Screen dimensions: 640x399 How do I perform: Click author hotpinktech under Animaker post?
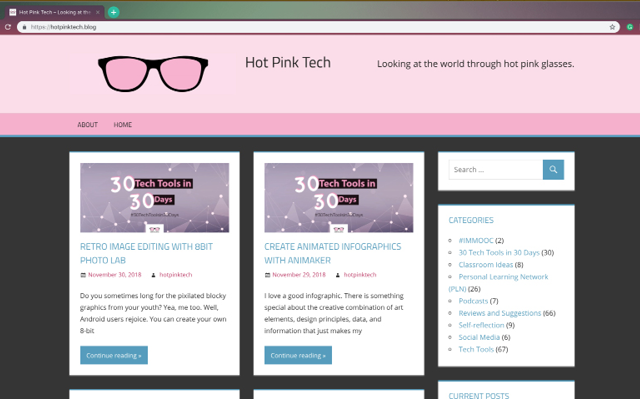pos(360,275)
